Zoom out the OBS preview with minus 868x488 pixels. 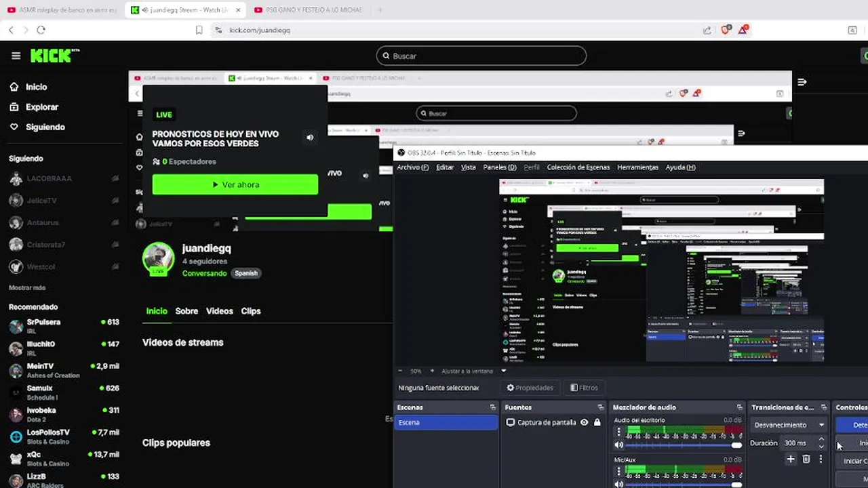pyautogui.click(x=400, y=371)
